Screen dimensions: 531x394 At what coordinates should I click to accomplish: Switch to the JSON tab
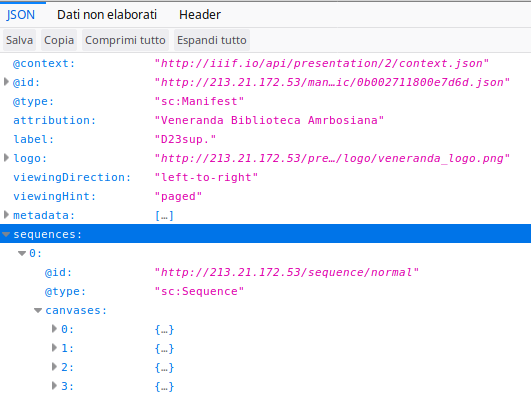pos(20,15)
